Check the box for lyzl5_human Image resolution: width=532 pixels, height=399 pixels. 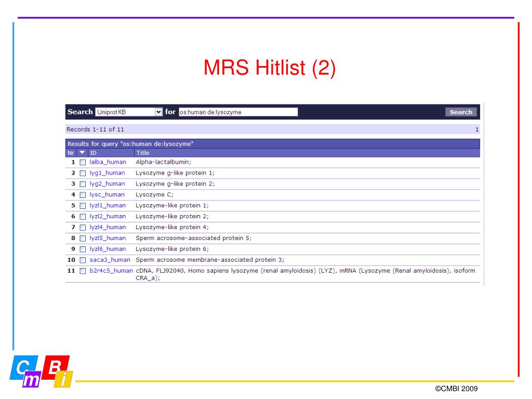[x=83, y=238]
